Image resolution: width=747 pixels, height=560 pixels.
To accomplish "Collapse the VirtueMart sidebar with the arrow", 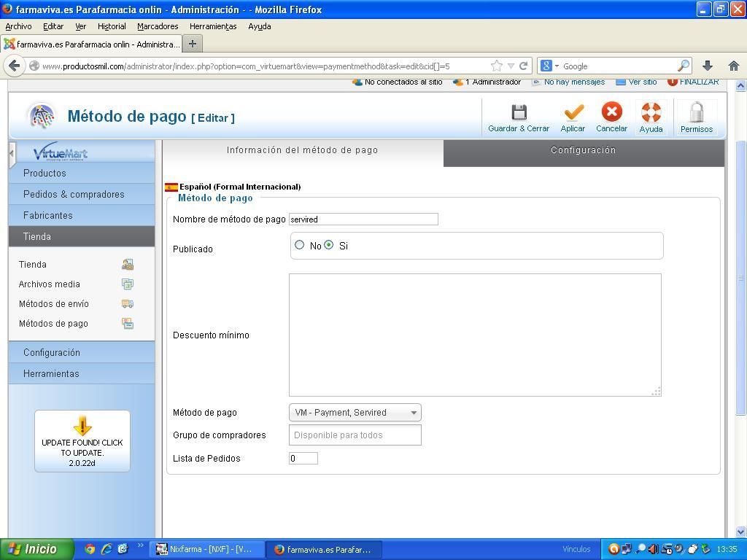I will tap(12, 153).
